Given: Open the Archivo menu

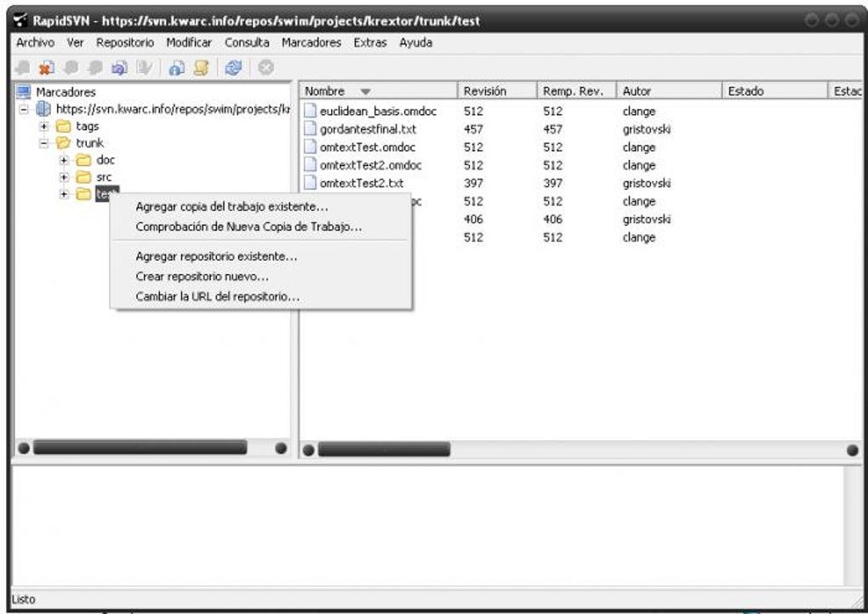Looking at the screenshot, I should click(36, 43).
